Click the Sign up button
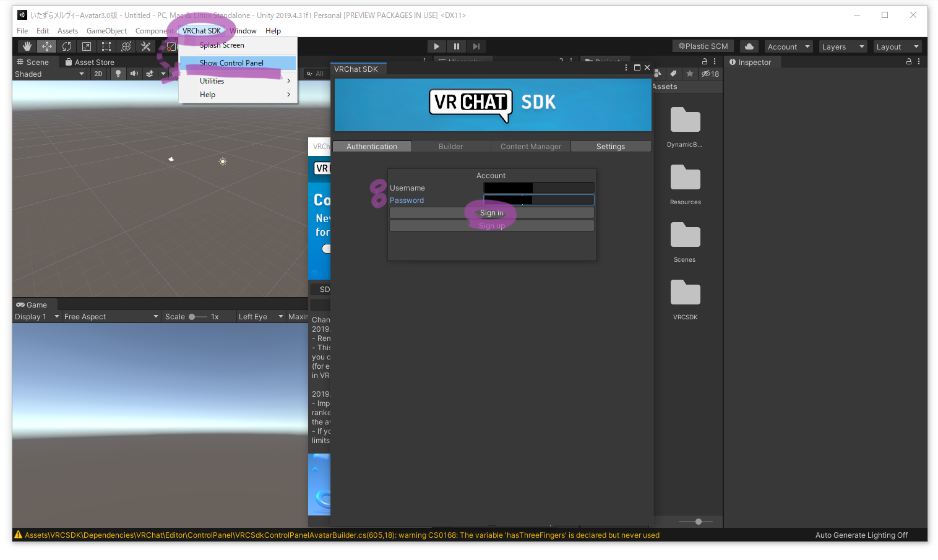The image size is (938, 560). [x=492, y=225]
